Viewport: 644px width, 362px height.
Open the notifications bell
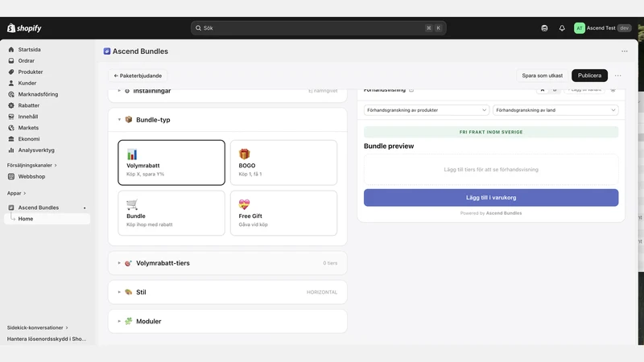pyautogui.click(x=562, y=28)
